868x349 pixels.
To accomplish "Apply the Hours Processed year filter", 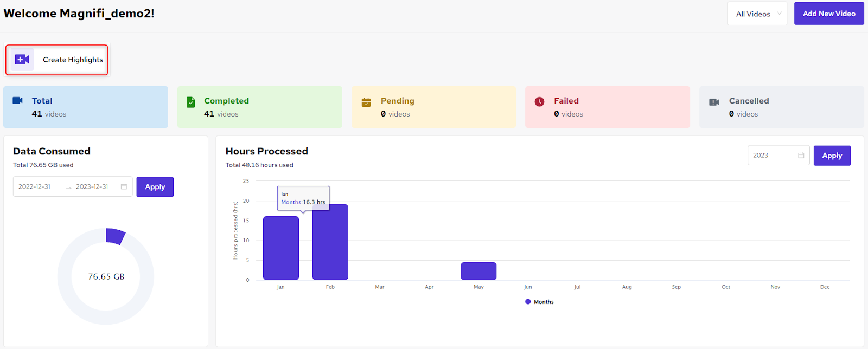I will (832, 156).
